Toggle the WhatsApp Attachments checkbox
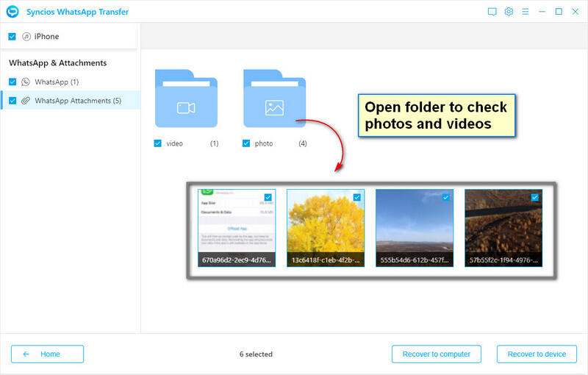Viewport: 588px width, 375px height. 12,101
